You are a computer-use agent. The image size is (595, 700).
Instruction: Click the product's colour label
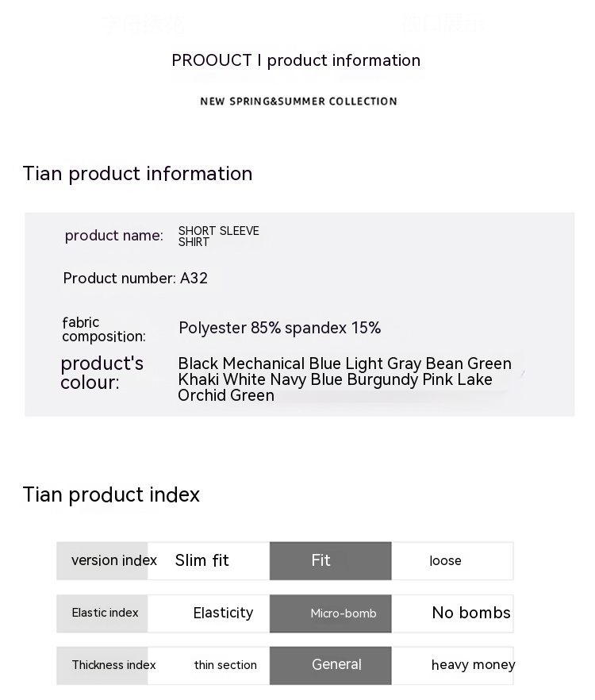(x=102, y=372)
